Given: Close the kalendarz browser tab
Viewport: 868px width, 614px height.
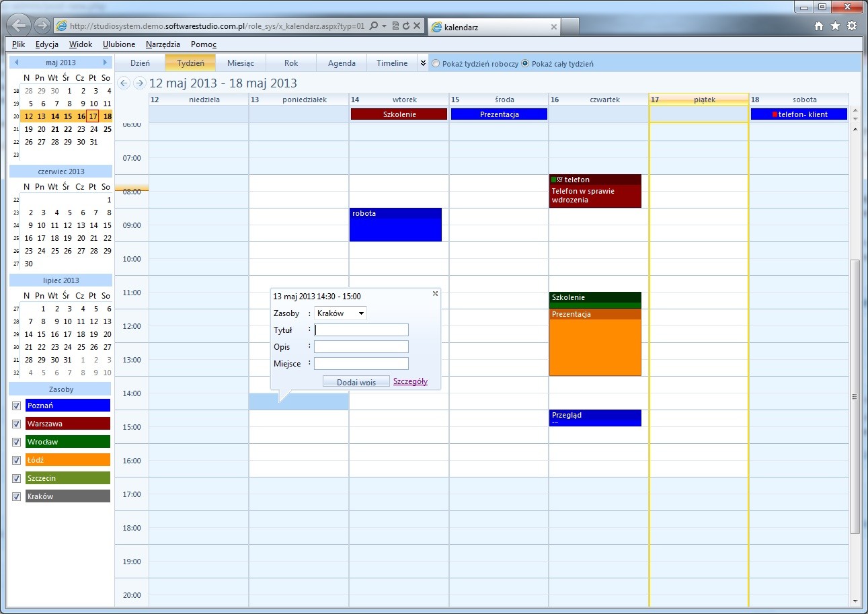Looking at the screenshot, I should click(553, 27).
